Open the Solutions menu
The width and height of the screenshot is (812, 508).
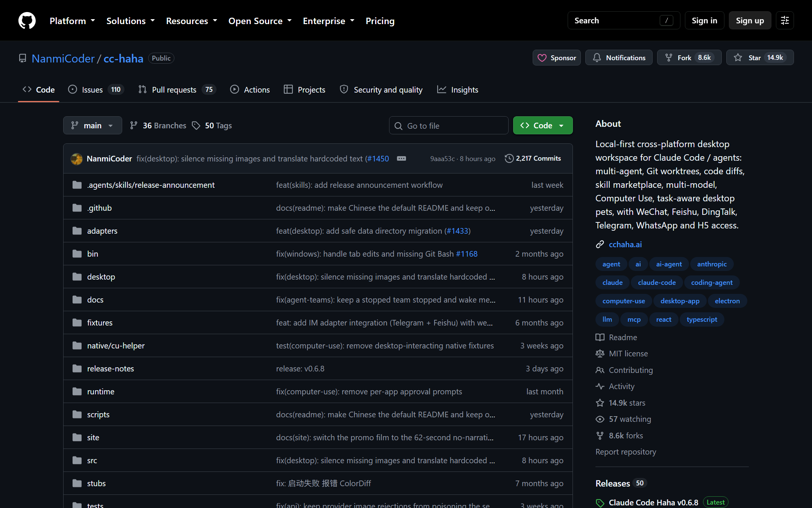[130, 21]
